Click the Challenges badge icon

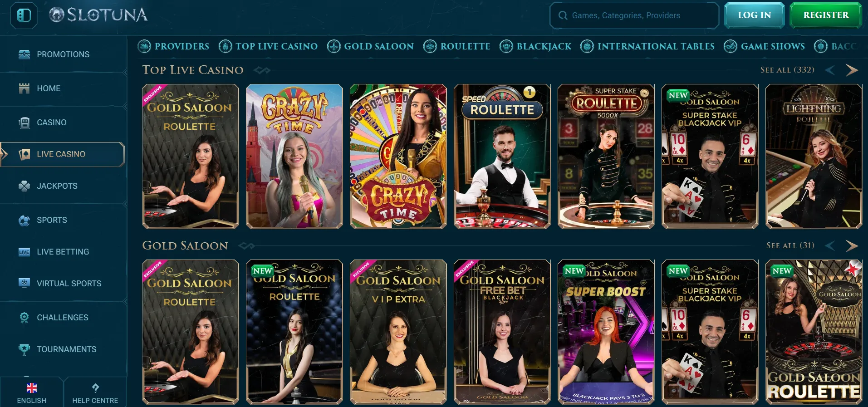click(24, 318)
